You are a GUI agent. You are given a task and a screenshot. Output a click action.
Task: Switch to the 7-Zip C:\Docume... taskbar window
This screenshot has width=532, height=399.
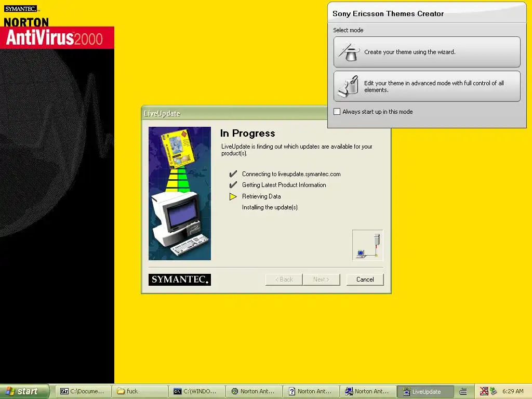(x=83, y=392)
